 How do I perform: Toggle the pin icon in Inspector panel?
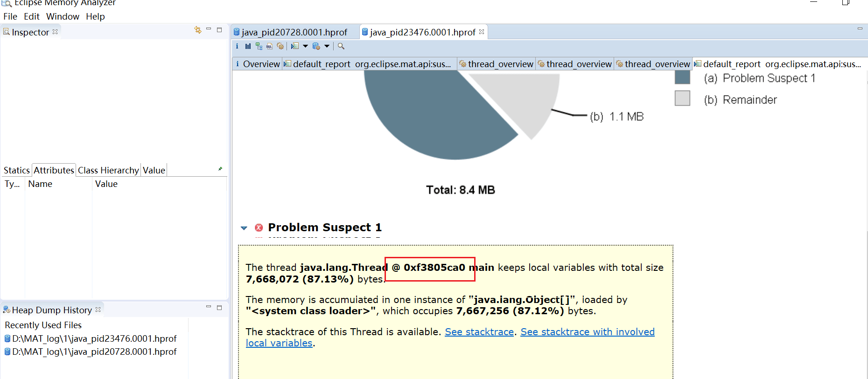(x=220, y=169)
